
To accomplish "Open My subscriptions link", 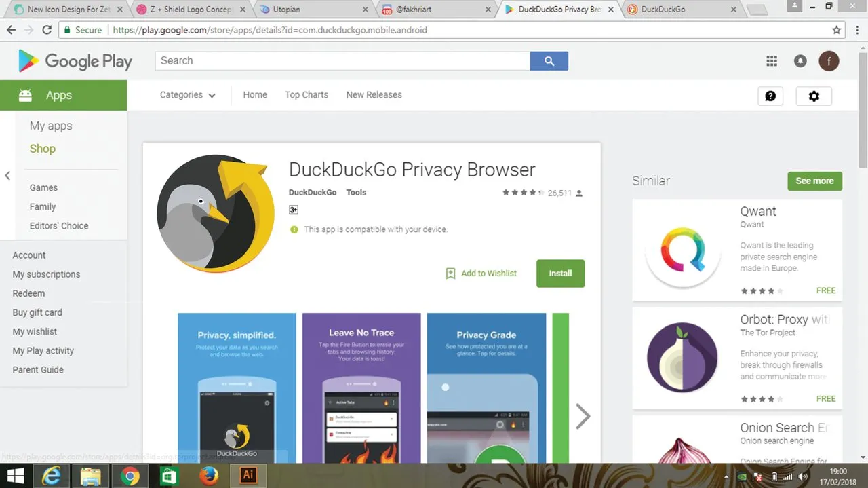I will (x=46, y=274).
